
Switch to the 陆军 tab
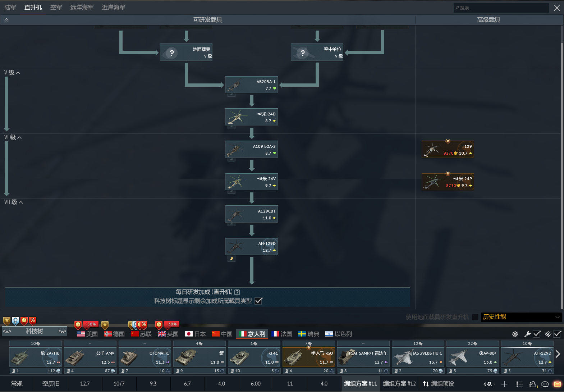[x=10, y=8]
